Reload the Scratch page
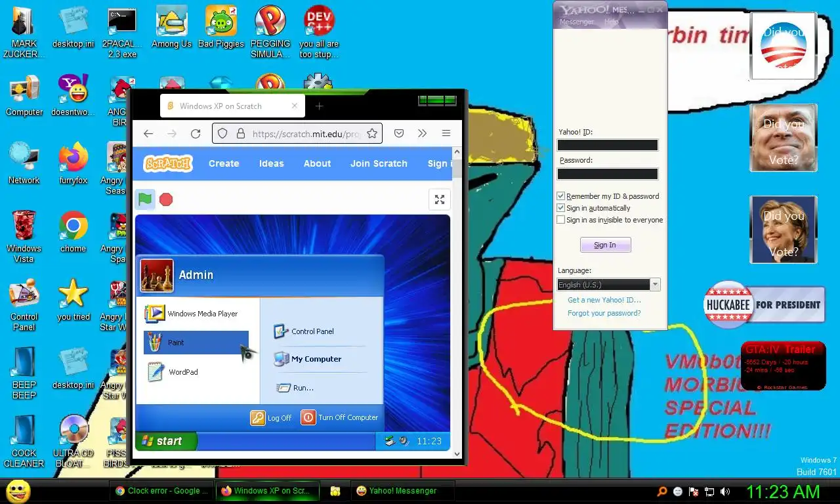 196,133
